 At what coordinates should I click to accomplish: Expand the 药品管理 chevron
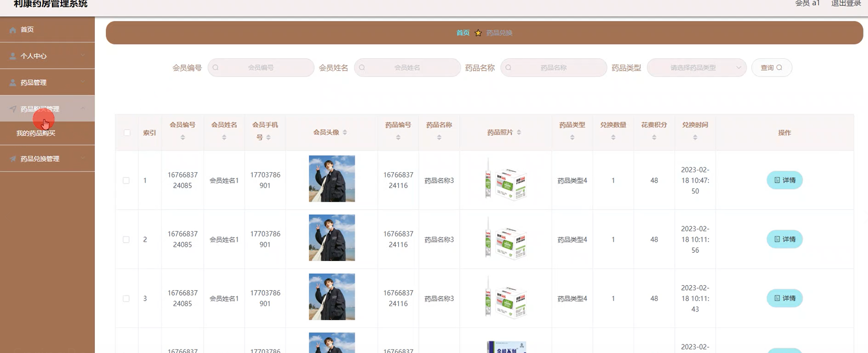click(x=83, y=82)
